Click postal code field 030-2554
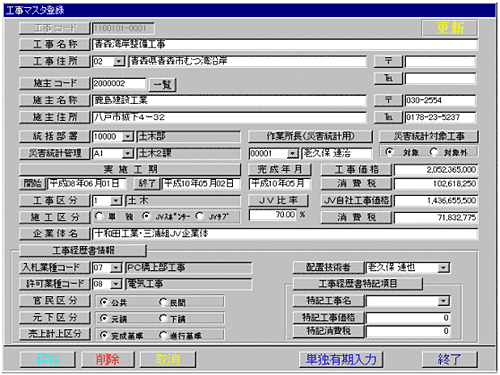Image resolution: width=500 pixels, height=375 pixels. [441, 100]
